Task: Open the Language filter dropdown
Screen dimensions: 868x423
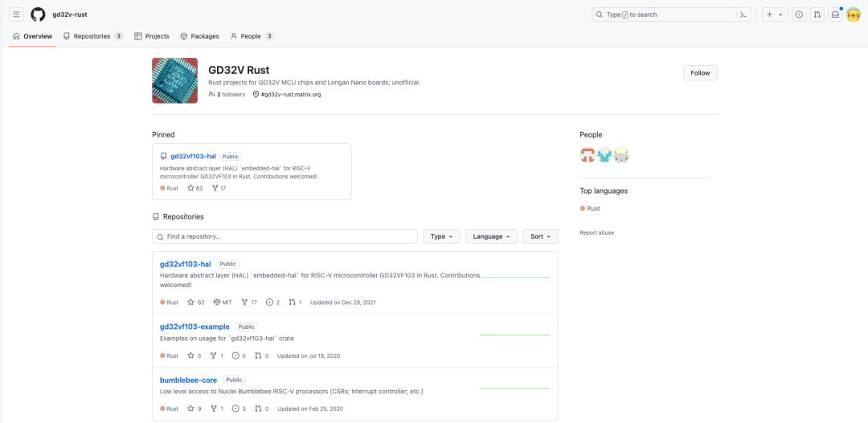Action: pyautogui.click(x=492, y=236)
